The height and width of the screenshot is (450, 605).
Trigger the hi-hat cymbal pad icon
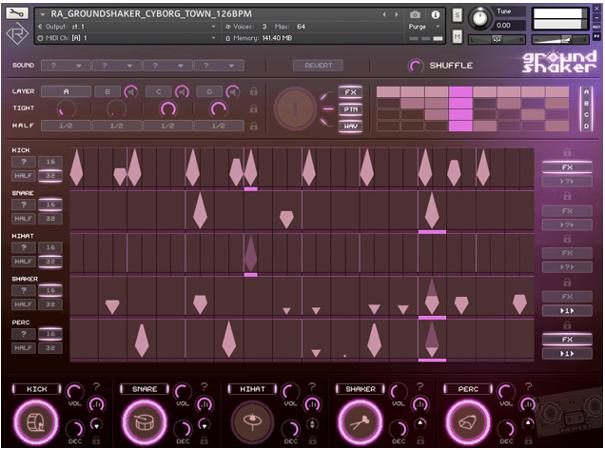click(x=250, y=422)
